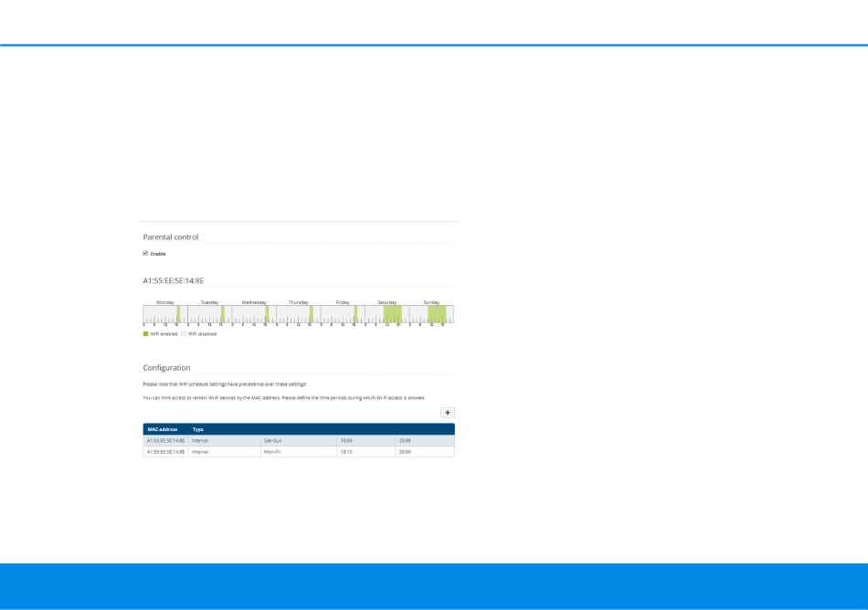Click MAC address in Sat-Sun row
Screen dimensions: 868x610
point(166,441)
